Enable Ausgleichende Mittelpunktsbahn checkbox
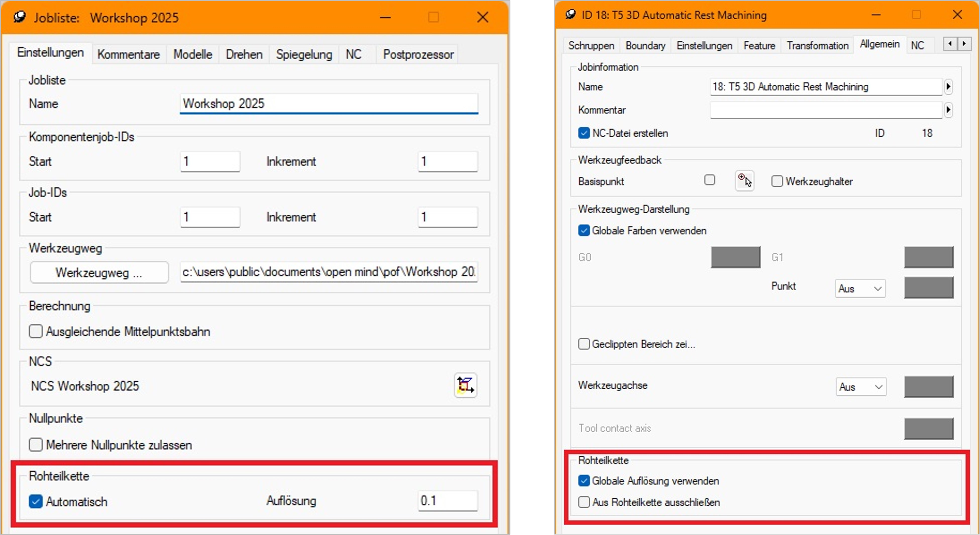The image size is (980, 535). 36,331
